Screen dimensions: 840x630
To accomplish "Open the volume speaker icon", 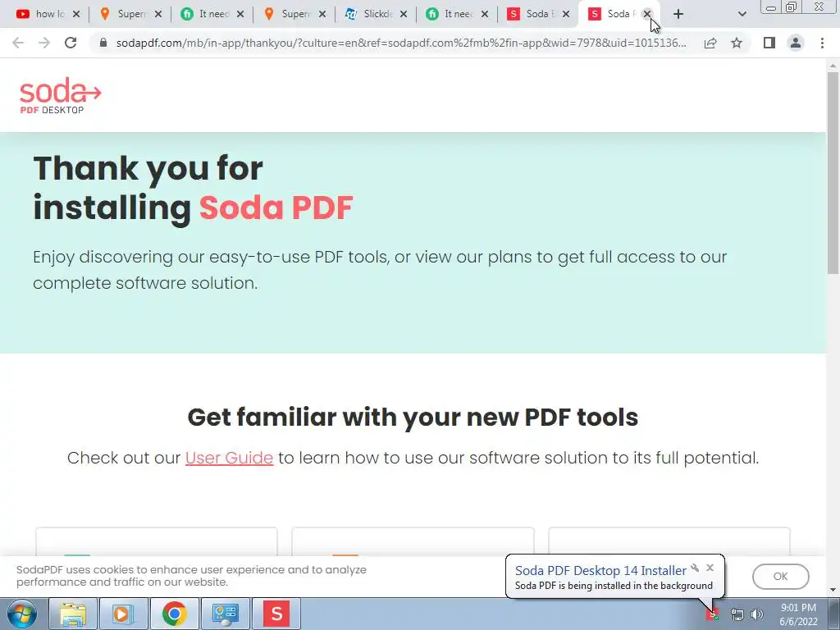I will tap(757, 615).
